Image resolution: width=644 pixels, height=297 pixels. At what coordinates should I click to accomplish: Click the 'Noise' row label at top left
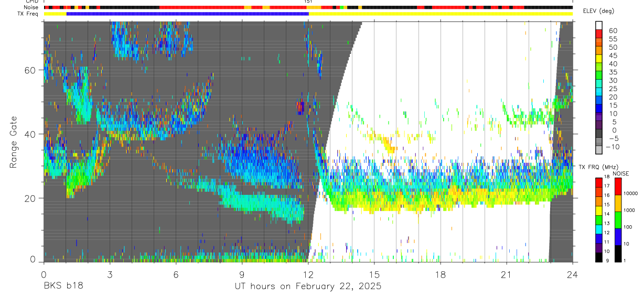point(31,7)
